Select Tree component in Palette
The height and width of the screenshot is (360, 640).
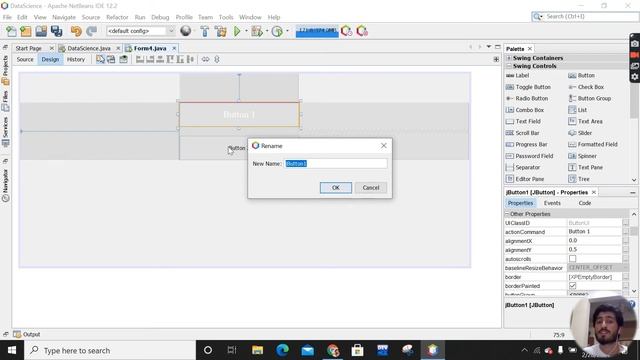[x=579, y=179]
